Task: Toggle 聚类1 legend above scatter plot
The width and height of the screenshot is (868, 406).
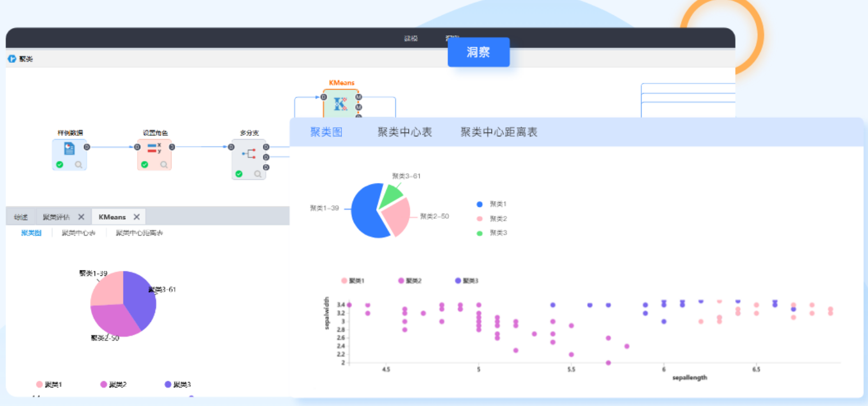Action: tap(353, 280)
